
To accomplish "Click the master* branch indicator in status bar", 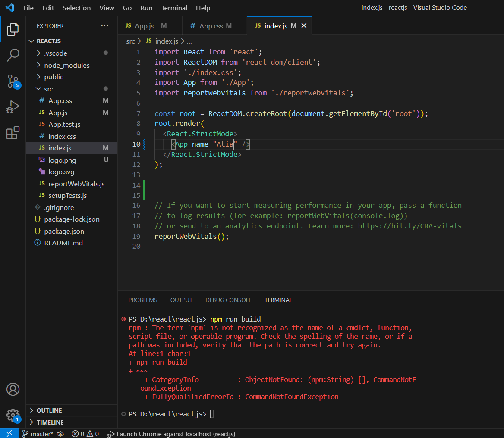I will pos(37,434).
